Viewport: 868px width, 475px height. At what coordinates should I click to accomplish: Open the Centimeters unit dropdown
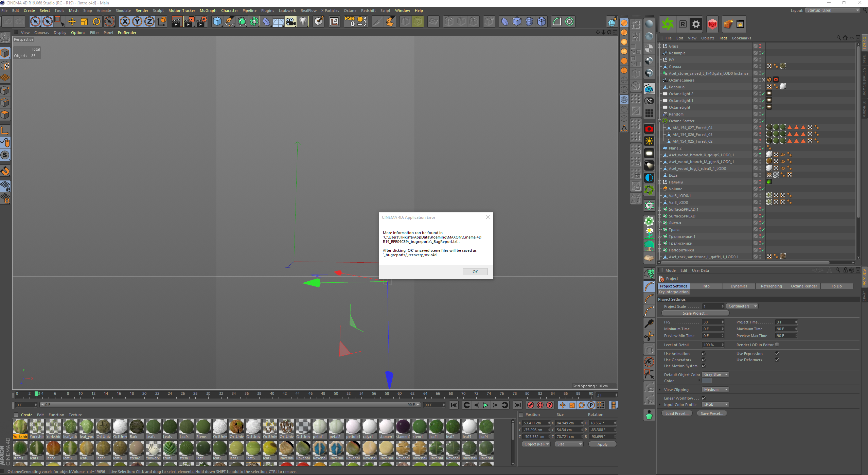click(742, 306)
